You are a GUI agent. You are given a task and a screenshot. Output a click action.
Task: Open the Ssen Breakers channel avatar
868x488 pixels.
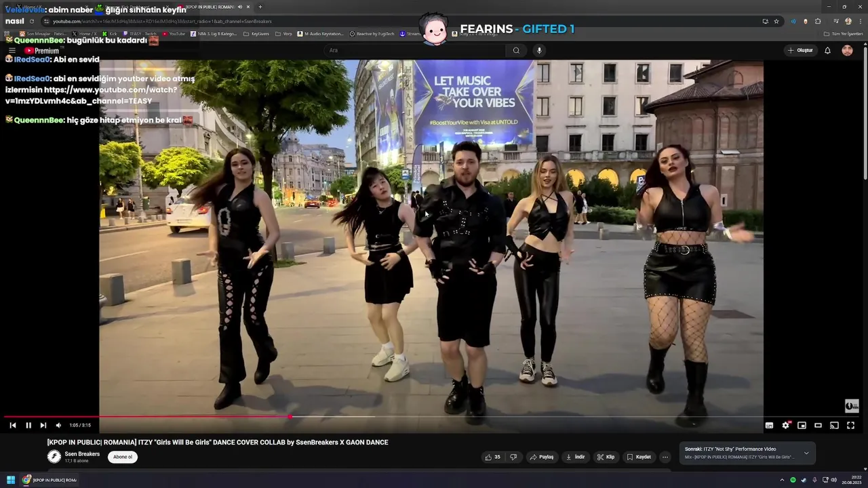(54, 456)
